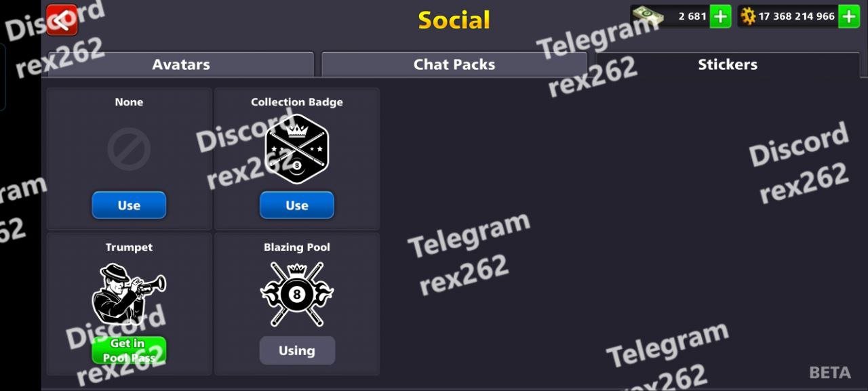Add cash with green plus button

click(720, 16)
